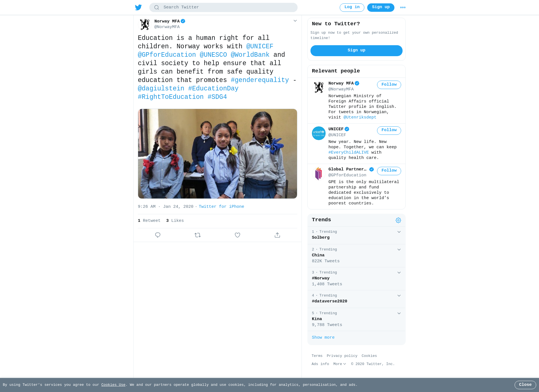Screen dimensions: 539x392
Task: Open the #EducationDay hashtag link
Action: point(213,88)
